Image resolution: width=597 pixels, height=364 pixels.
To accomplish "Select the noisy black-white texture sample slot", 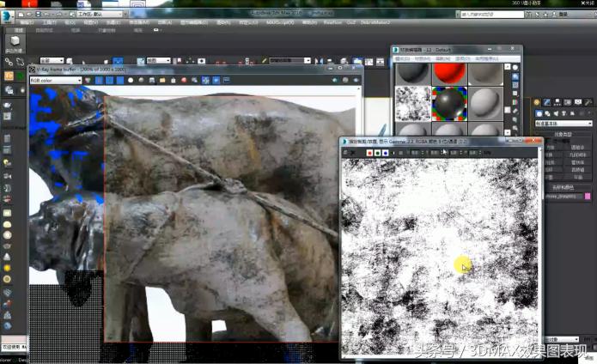I will point(413,104).
